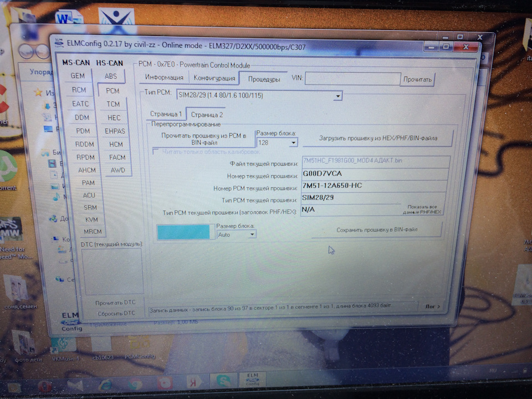Screen dimensions: 532x399
Task: Click the 'Запись данных' status bar text
Action: point(270,306)
